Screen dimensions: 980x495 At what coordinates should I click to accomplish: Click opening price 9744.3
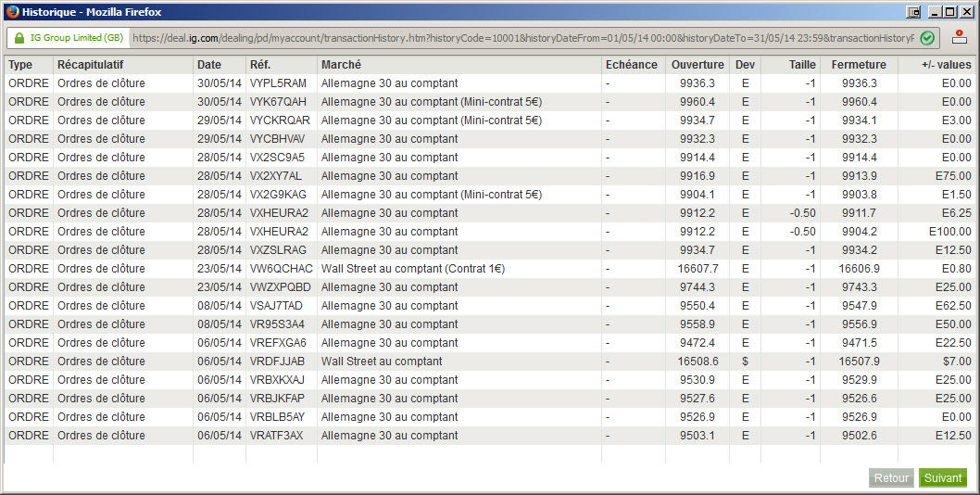[697, 287]
